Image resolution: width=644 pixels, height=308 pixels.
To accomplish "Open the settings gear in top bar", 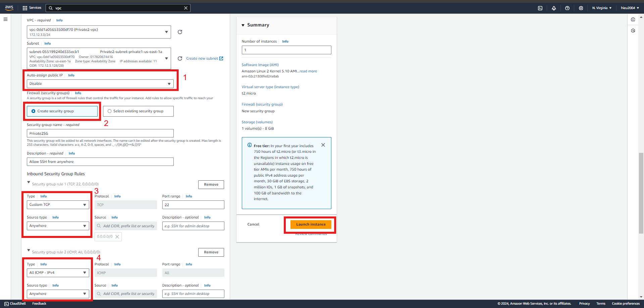I will pos(581,8).
